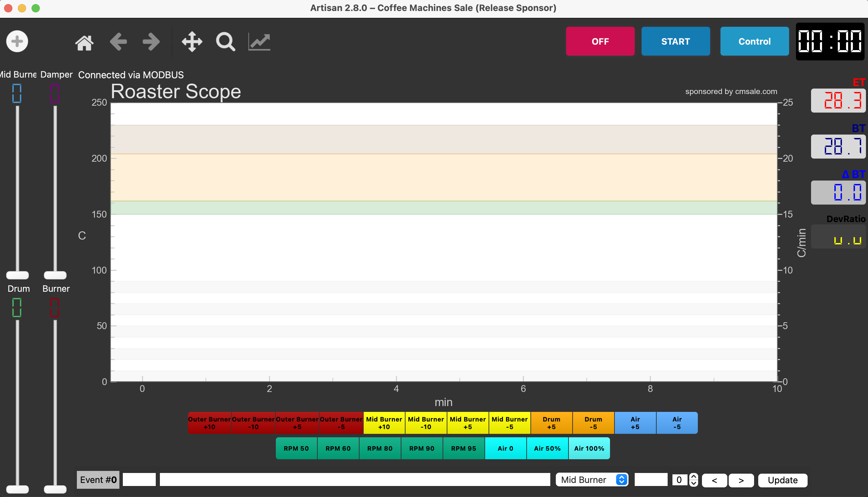The height and width of the screenshot is (497, 868).
Task: Go to next event with > button
Action: click(x=741, y=480)
